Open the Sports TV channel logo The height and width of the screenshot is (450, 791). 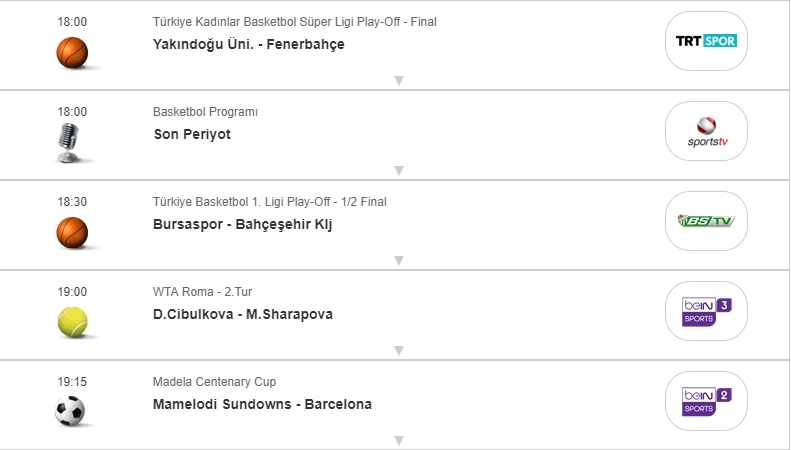tap(706, 131)
